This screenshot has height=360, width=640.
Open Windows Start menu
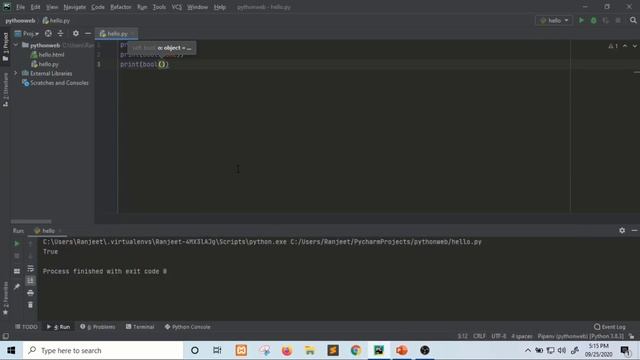pos(11,350)
